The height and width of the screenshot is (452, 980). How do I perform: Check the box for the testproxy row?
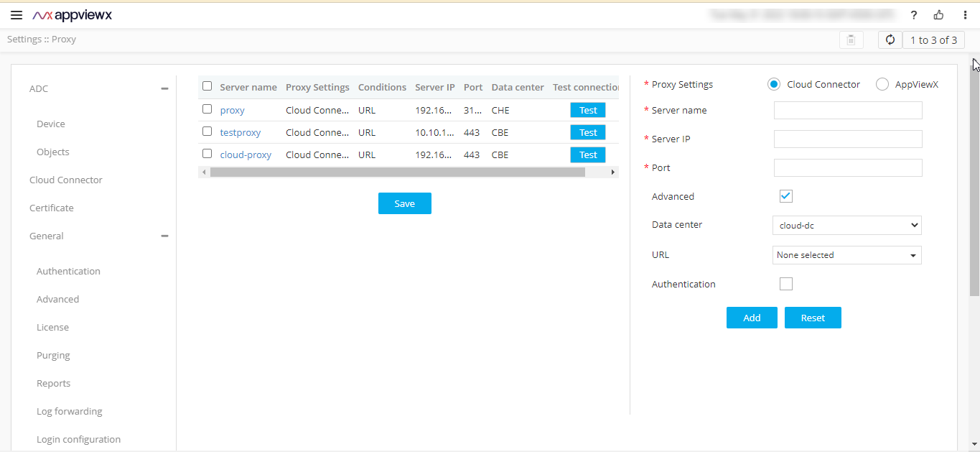pos(207,132)
